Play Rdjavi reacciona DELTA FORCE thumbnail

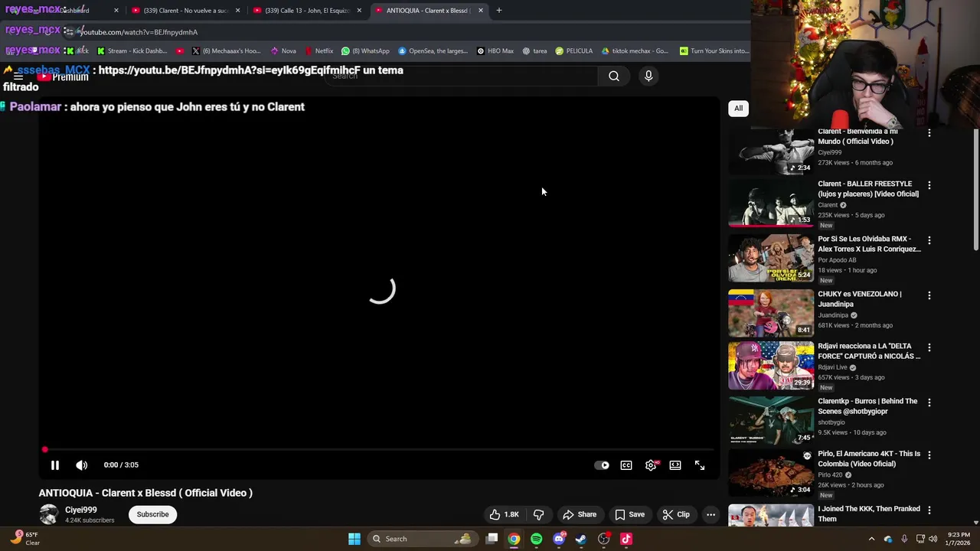771,365
